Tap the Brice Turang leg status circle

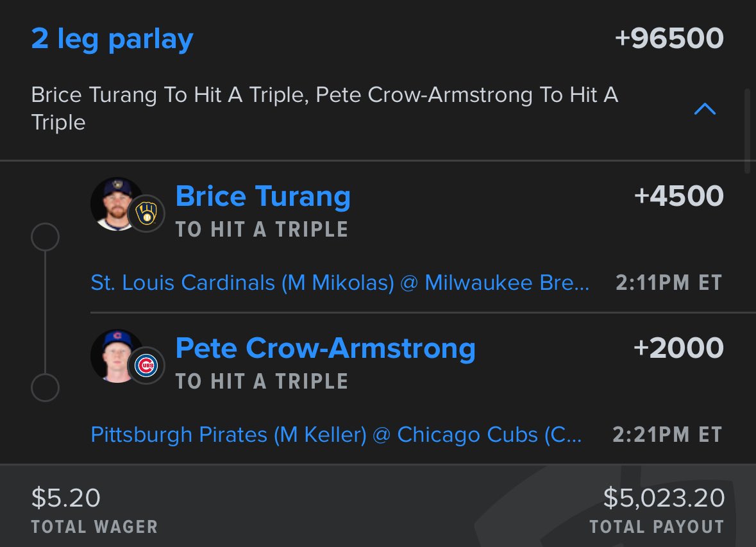45,238
